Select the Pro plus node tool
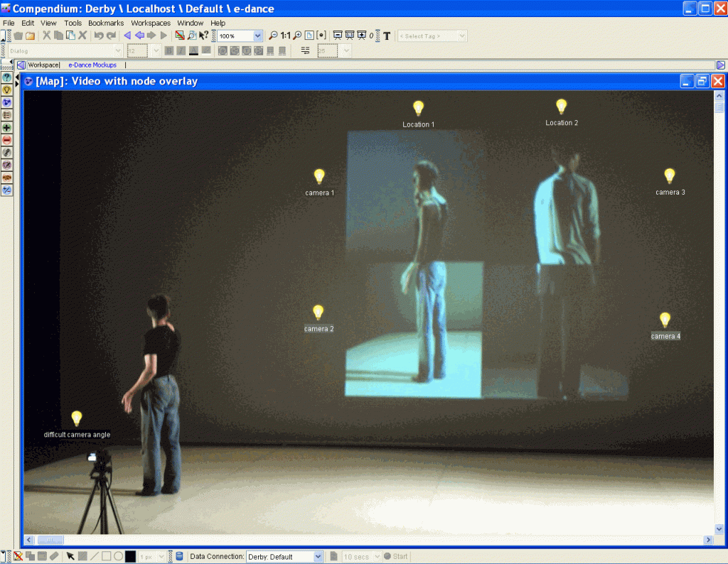The width and height of the screenshot is (728, 564). 6,128
